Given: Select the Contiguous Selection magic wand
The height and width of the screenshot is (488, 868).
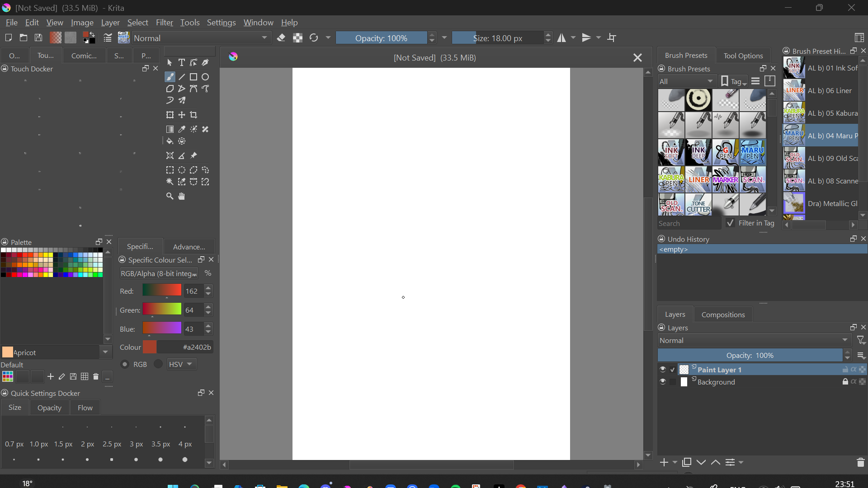Looking at the screenshot, I should coord(170,182).
